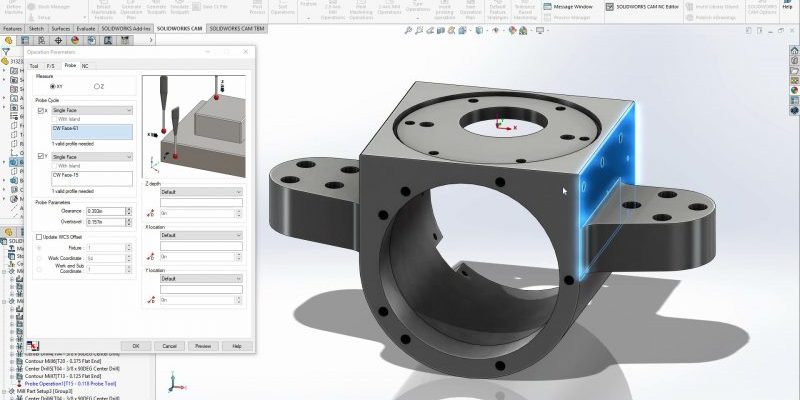The height and width of the screenshot is (400, 800).
Task: Click the Preview button
Action: (x=203, y=345)
